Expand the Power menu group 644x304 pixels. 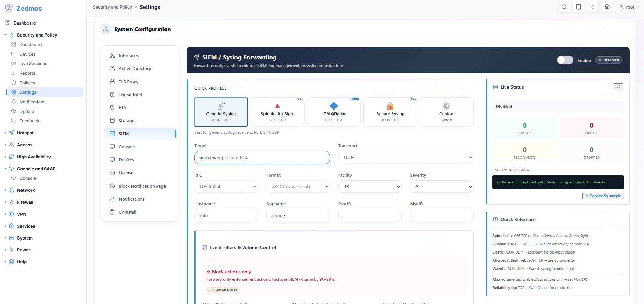24,250
